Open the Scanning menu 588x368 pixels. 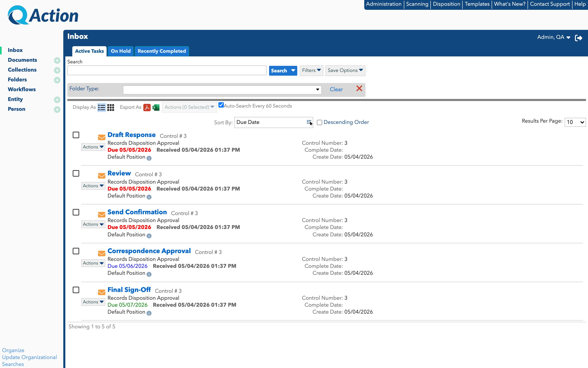417,4
